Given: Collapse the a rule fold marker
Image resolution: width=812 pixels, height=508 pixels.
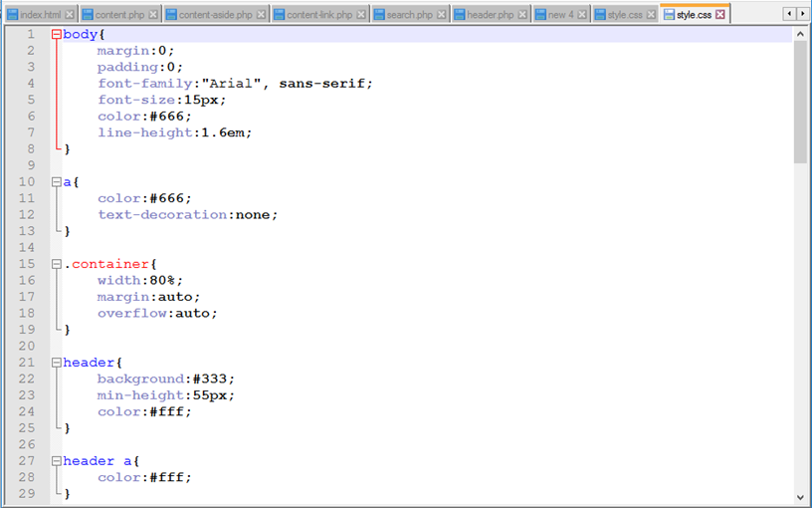Looking at the screenshot, I should [57, 182].
